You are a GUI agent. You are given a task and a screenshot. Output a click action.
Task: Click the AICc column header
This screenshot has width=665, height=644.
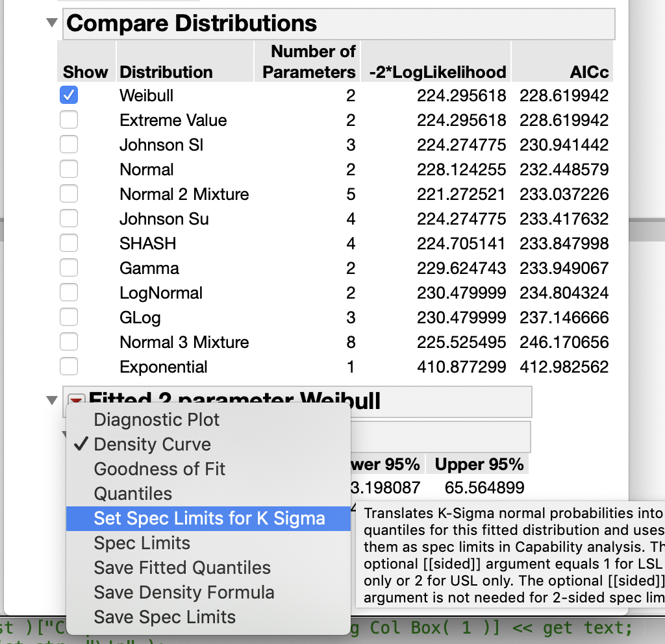click(588, 72)
